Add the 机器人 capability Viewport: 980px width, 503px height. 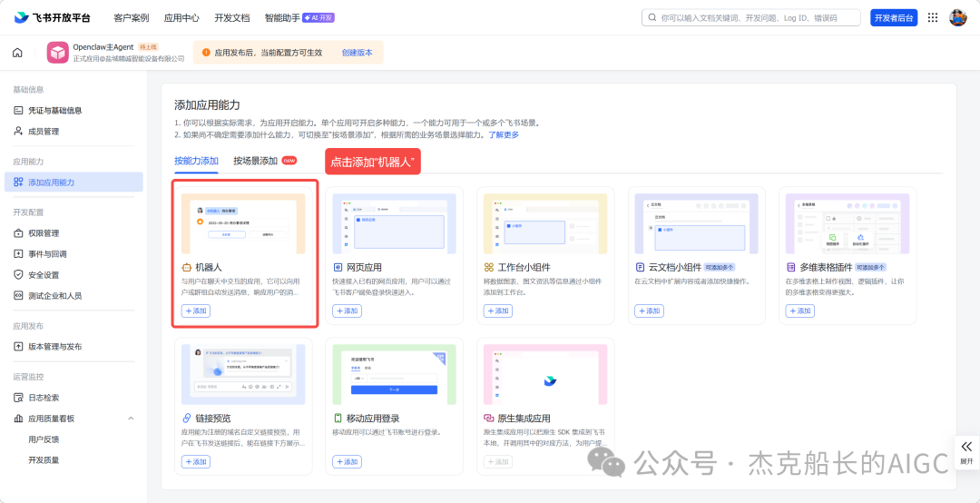coord(196,311)
